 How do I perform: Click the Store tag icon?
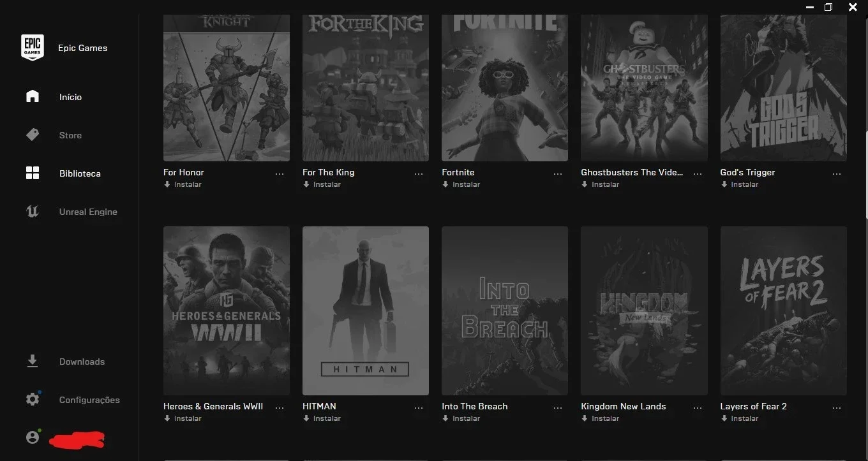coord(33,135)
